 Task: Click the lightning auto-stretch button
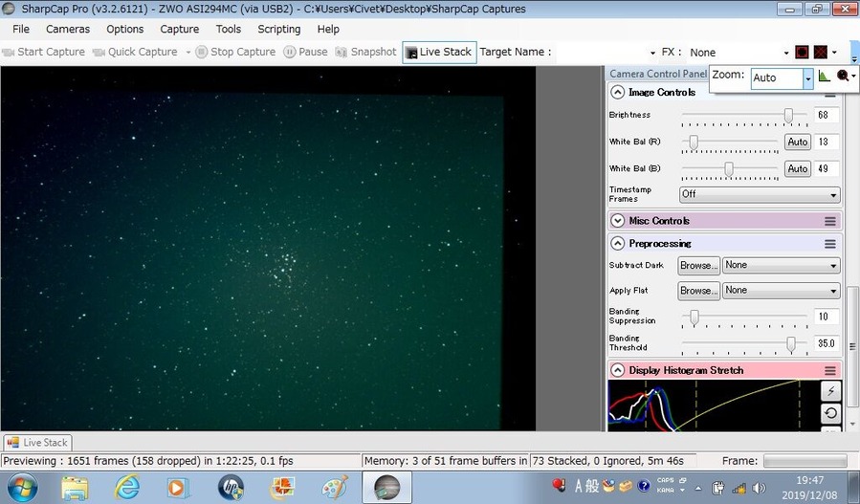(830, 391)
